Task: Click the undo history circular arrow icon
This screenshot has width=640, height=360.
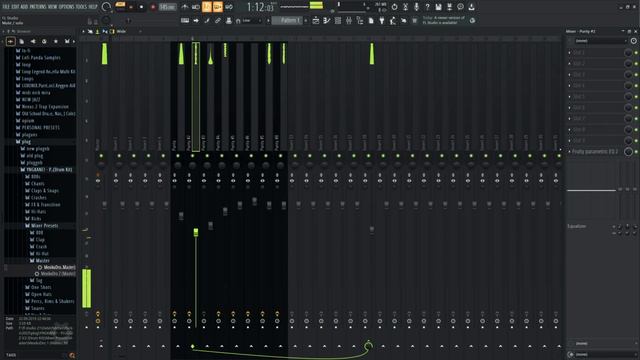Action: click(394, 7)
